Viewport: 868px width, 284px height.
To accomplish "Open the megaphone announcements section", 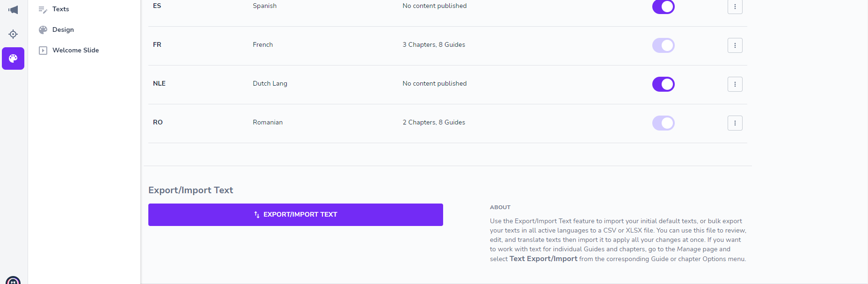I will (13, 10).
